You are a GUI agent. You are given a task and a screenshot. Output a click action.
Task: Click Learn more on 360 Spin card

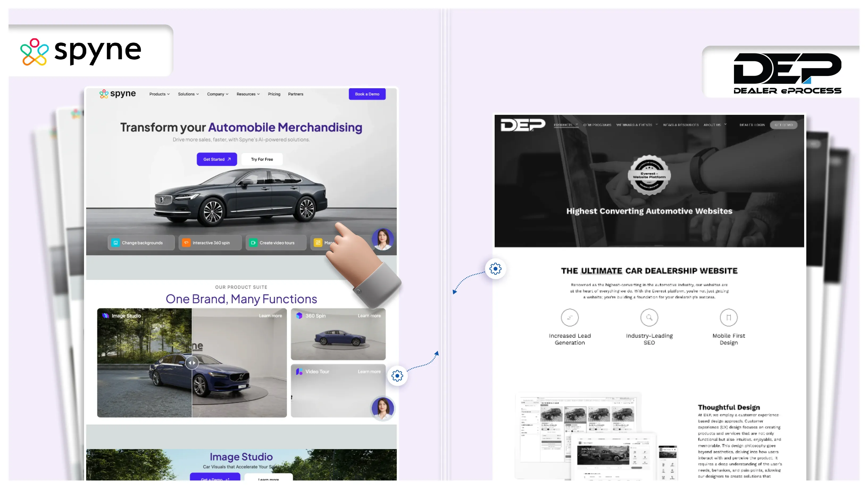[369, 315]
